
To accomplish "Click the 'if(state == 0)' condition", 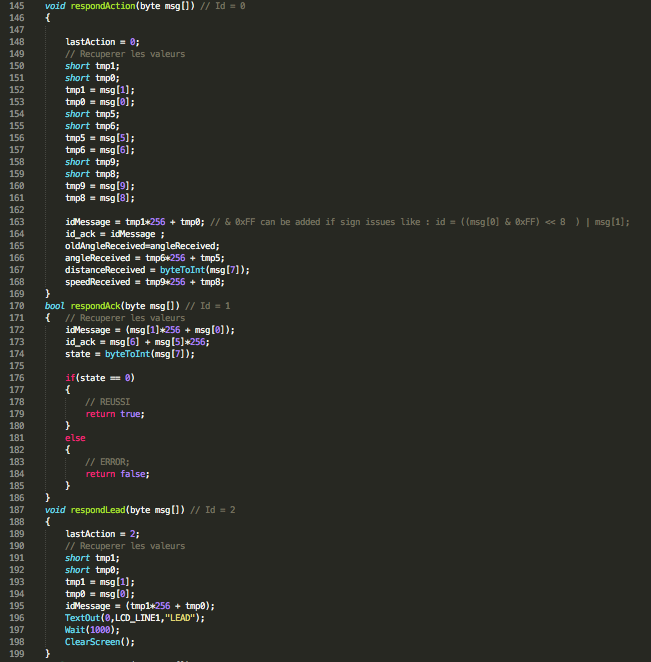I will point(100,378).
